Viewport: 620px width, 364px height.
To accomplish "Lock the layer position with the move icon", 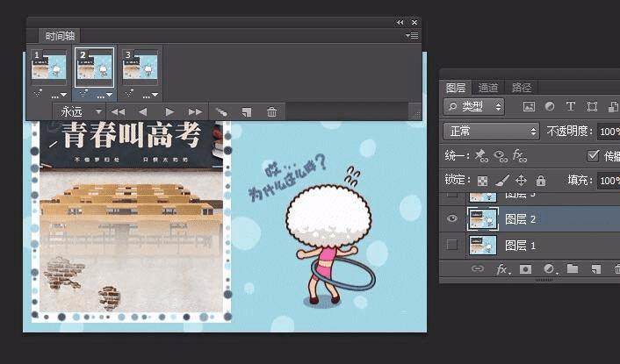I will coord(521,181).
